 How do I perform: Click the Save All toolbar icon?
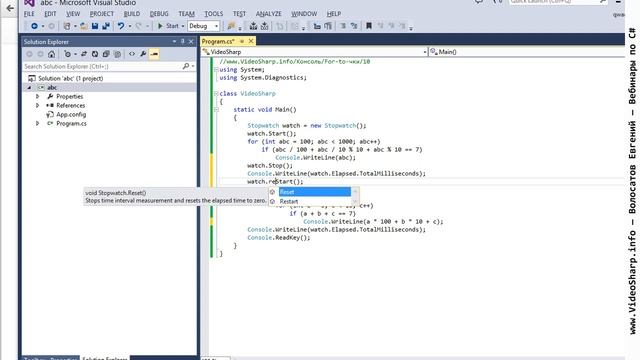click(106, 26)
